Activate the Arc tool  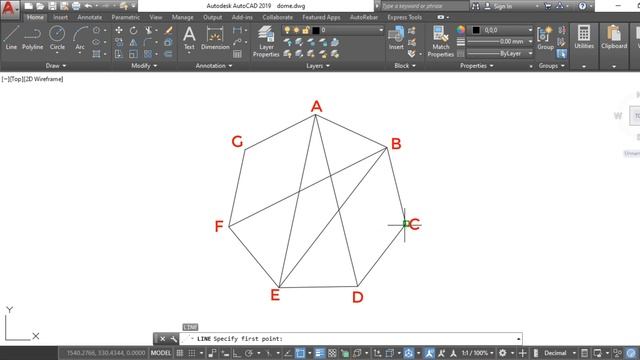coord(80,38)
